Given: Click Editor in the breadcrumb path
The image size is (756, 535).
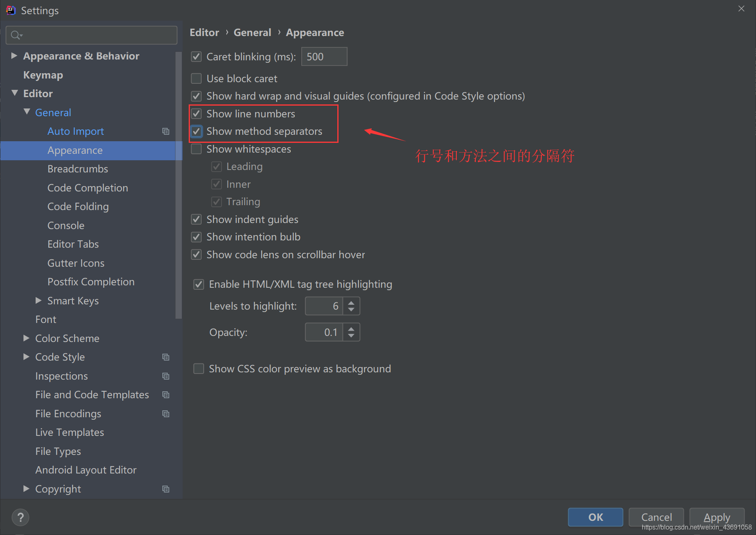Looking at the screenshot, I should (204, 32).
